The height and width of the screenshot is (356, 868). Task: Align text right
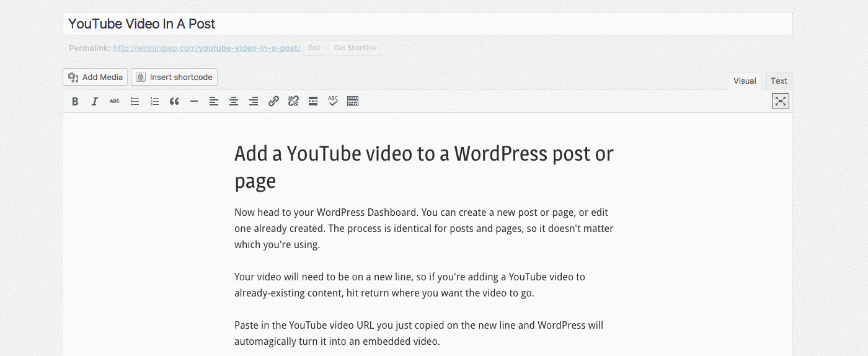pos(254,102)
